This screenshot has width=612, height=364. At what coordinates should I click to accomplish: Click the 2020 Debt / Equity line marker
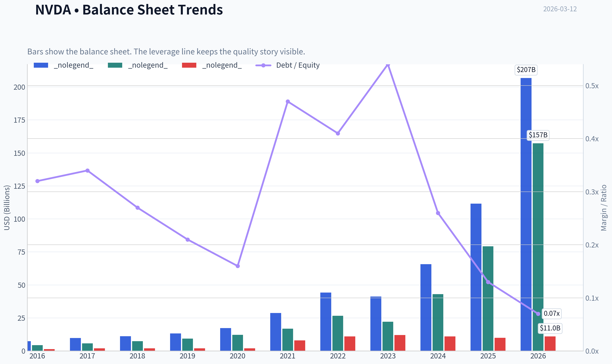238,266
